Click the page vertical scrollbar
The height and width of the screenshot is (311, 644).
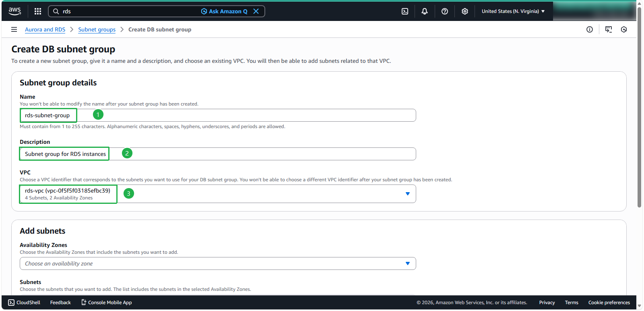(x=640, y=108)
